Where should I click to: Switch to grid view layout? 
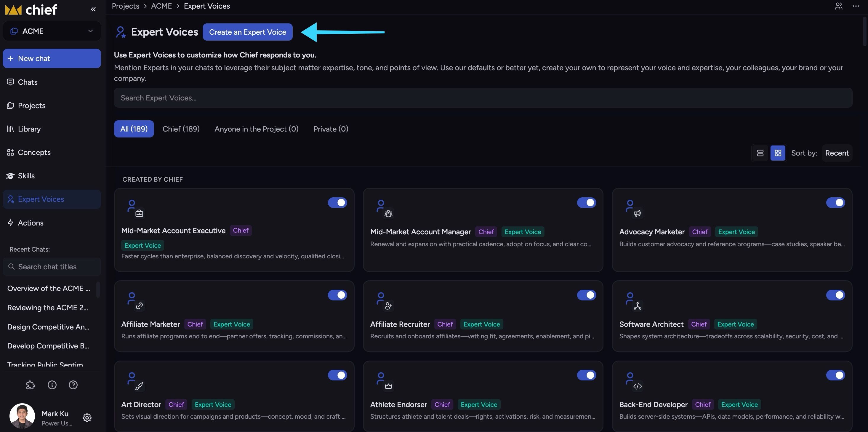point(778,153)
